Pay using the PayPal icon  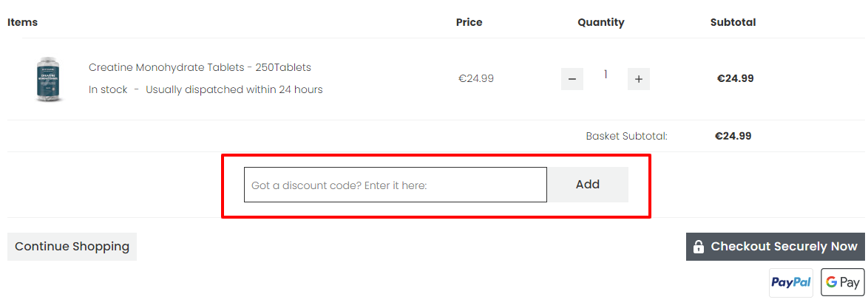tap(791, 282)
